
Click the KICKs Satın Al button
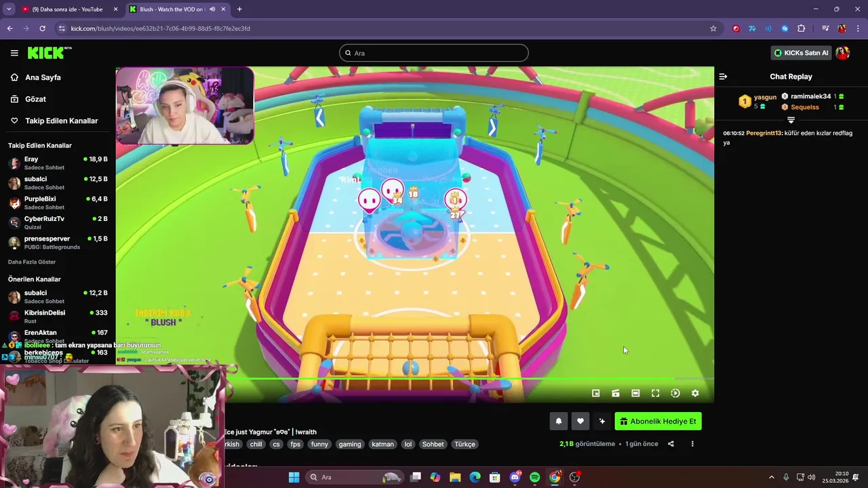802,53
